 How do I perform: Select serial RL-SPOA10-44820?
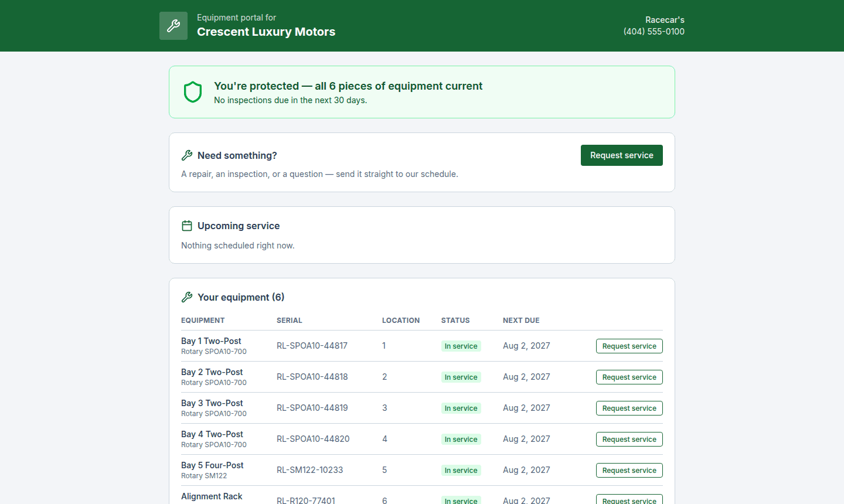[x=313, y=439]
